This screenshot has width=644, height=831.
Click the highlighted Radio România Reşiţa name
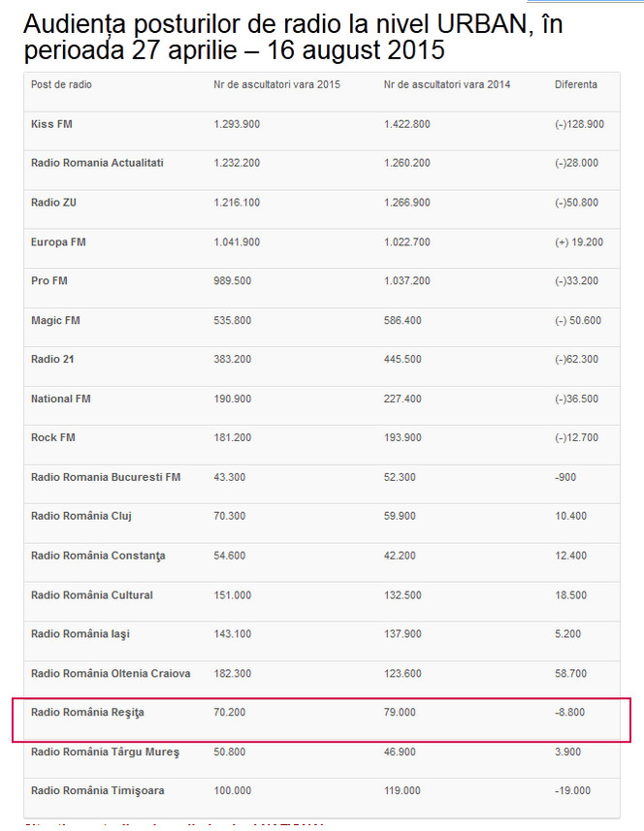[87, 713]
